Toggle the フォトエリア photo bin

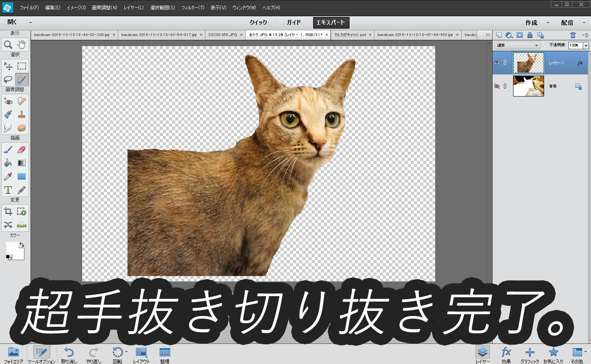click(14, 355)
